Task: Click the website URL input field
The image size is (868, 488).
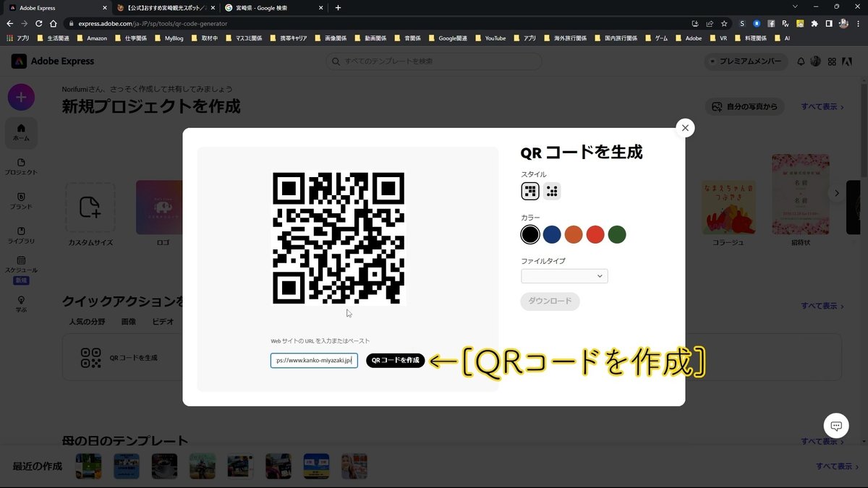Action: click(314, 360)
